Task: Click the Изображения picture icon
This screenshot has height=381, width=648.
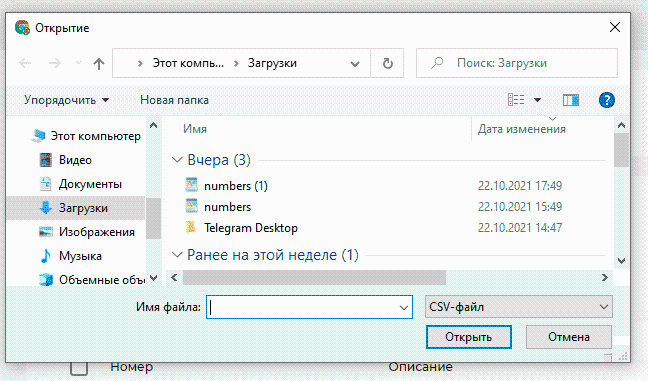Action: coord(45,232)
